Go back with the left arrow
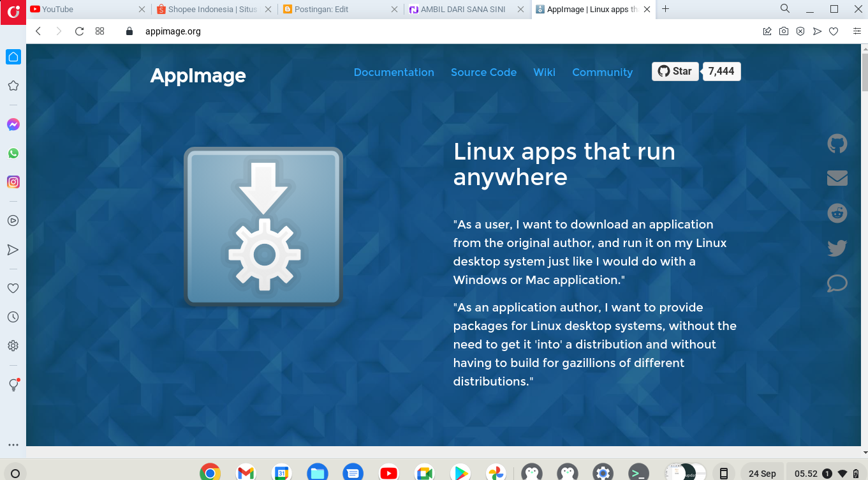This screenshot has width=868, height=480. (38, 31)
